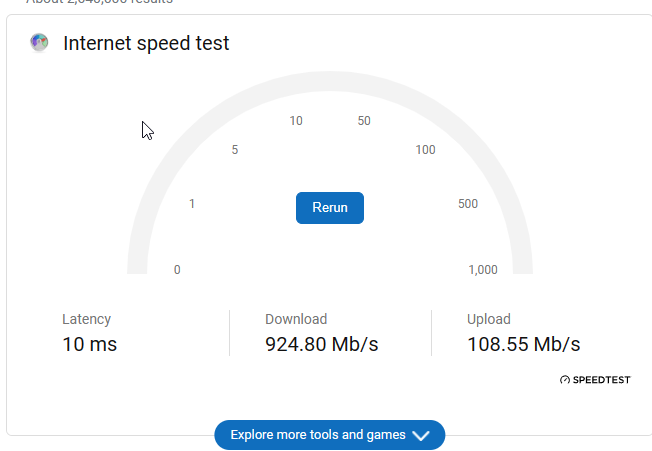Image resolution: width=652 pixels, height=451 pixels.
Task: Click the SPEEDTEST branding text
Action: click(601, 380)
